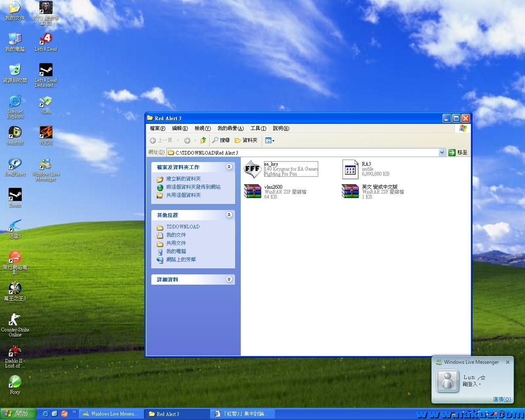Viewport: 525px width, 420px height.
Task: Launch the vLan desktop shortcut
Action: [x=46, y=104]
